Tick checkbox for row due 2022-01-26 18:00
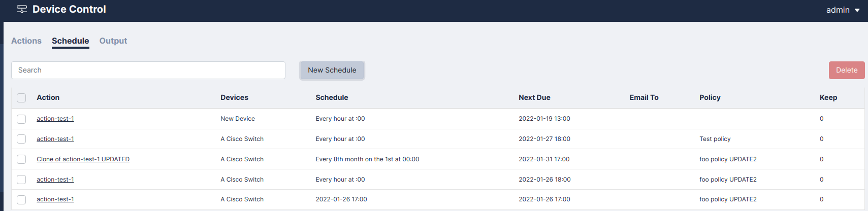The height and width of the screenshot is (211, 868). (21, 180)
